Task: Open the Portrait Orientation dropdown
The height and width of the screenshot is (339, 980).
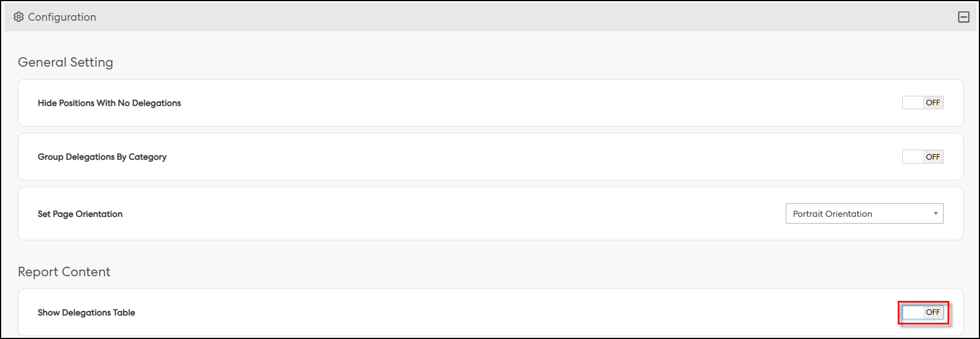Action: click(x=864, y=213)
